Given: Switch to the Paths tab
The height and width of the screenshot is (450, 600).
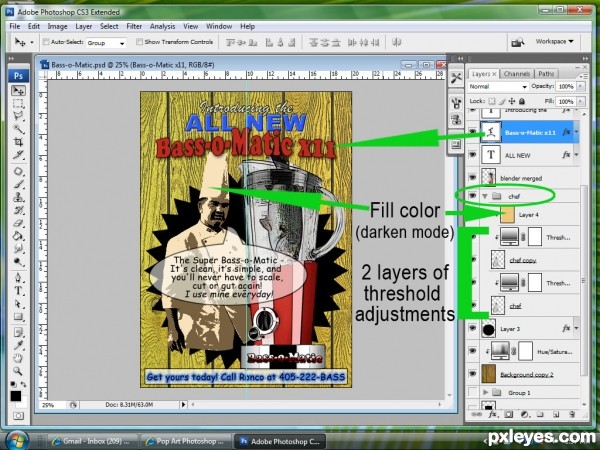Looking at the screenshot, I should [x=546, y=73].
